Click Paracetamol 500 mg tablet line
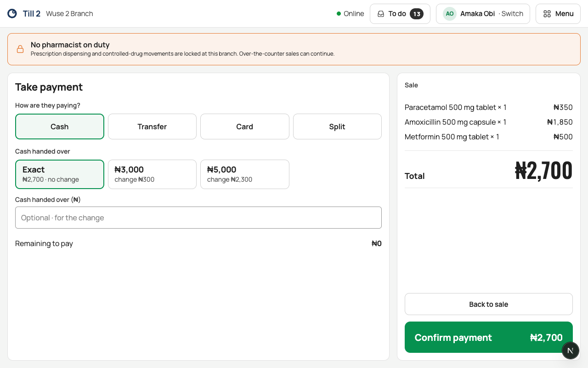This screenshot has width=588, height=368. click(489, 107)
